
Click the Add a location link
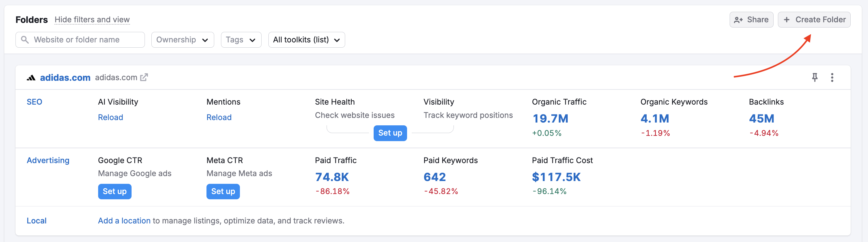(x=124, y=220)
